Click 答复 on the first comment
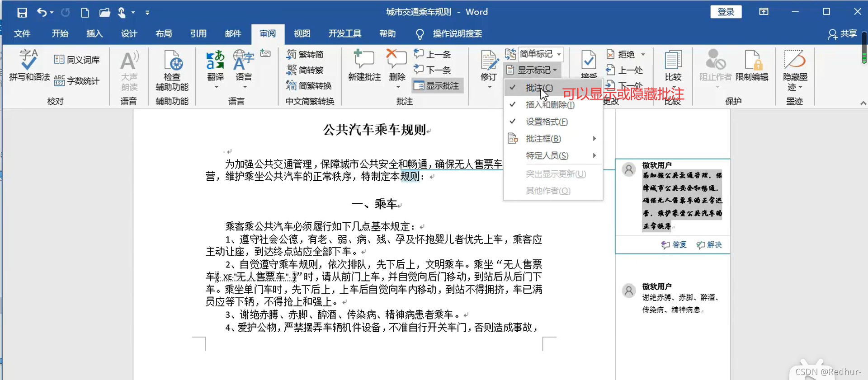 tap(674, 244)
